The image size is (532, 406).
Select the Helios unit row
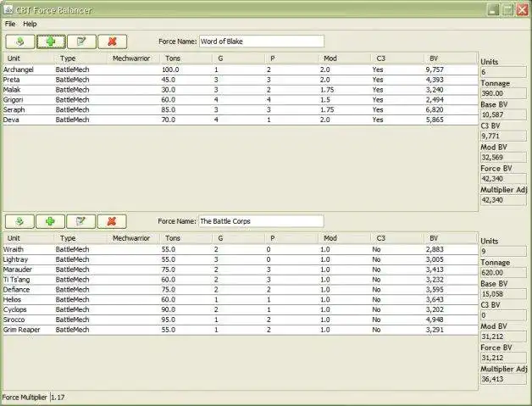241,300
